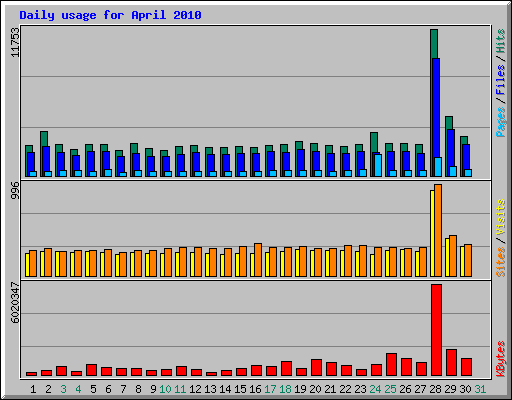This screenshot has height=400, width=512.
Task: Click day label 14 on the axis
Action: click(x=225, y=389)
